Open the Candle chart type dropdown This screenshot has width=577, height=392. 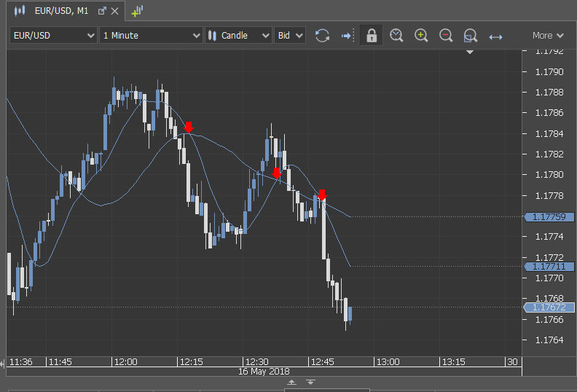click(238, 35)
